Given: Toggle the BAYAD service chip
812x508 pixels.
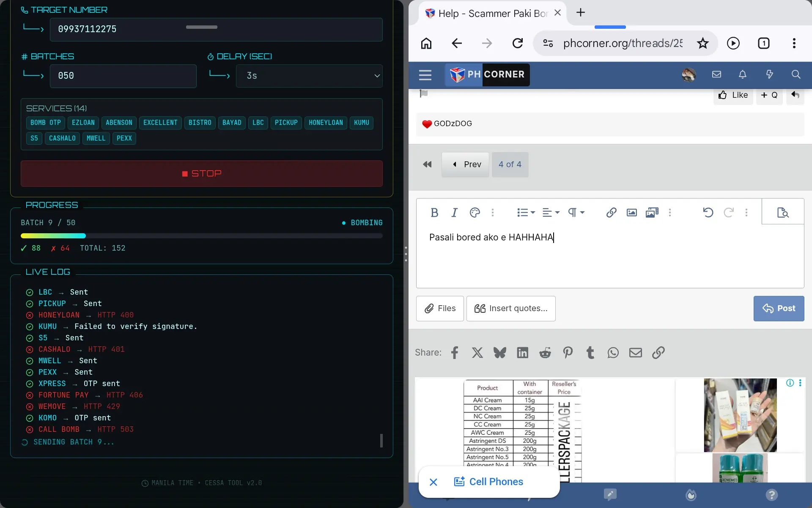Looking at the screenshot, I should (232, 123).
